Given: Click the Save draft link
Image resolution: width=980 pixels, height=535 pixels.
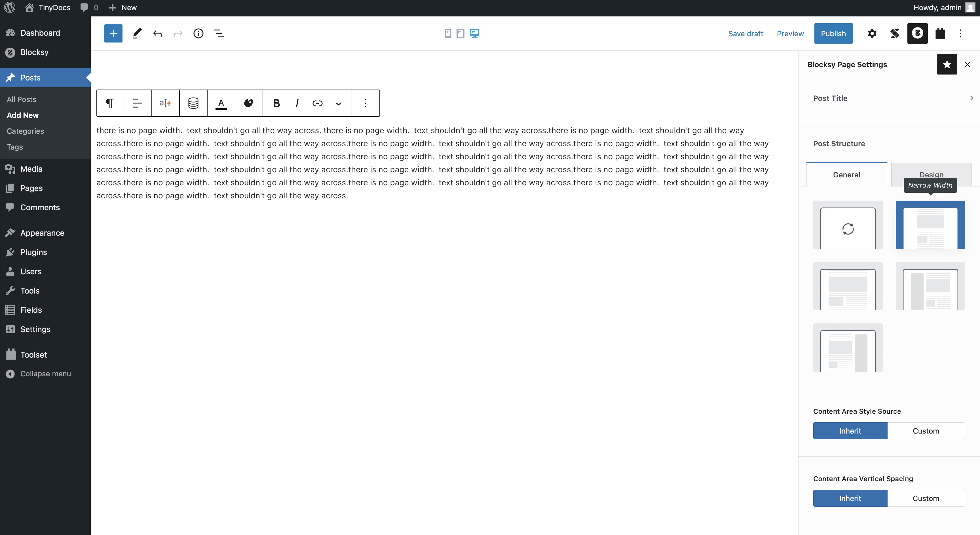Looking at the screenshot, I should pyautogui.click(x=745, y=33).
